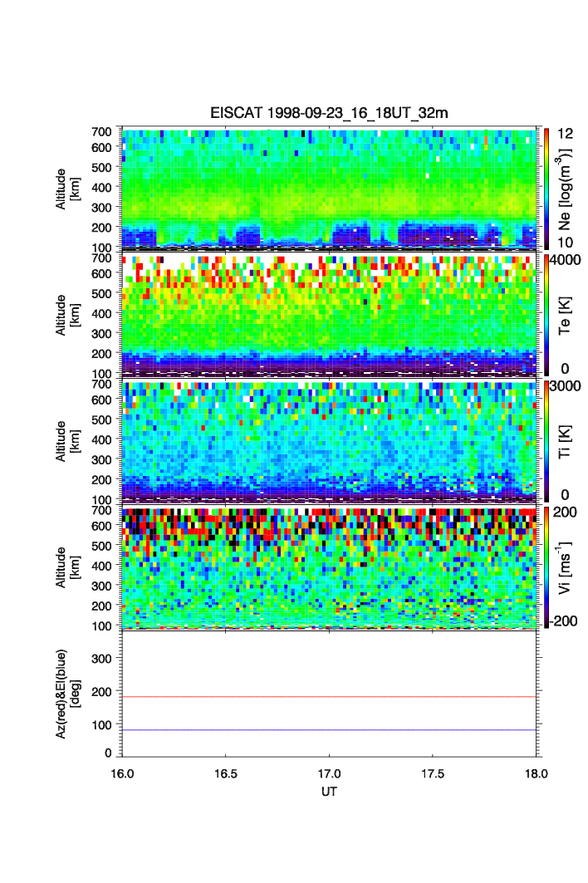
Task: Click the 17.5 tick label on UT axis
Action: point(434,773)
